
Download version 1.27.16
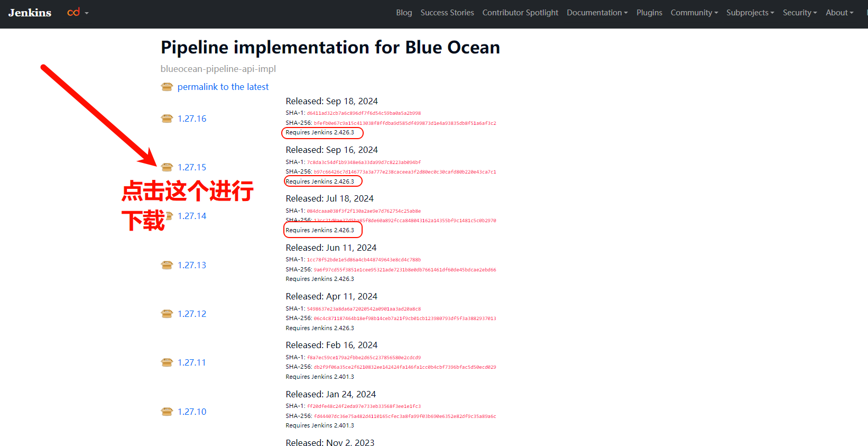[192, 119]
